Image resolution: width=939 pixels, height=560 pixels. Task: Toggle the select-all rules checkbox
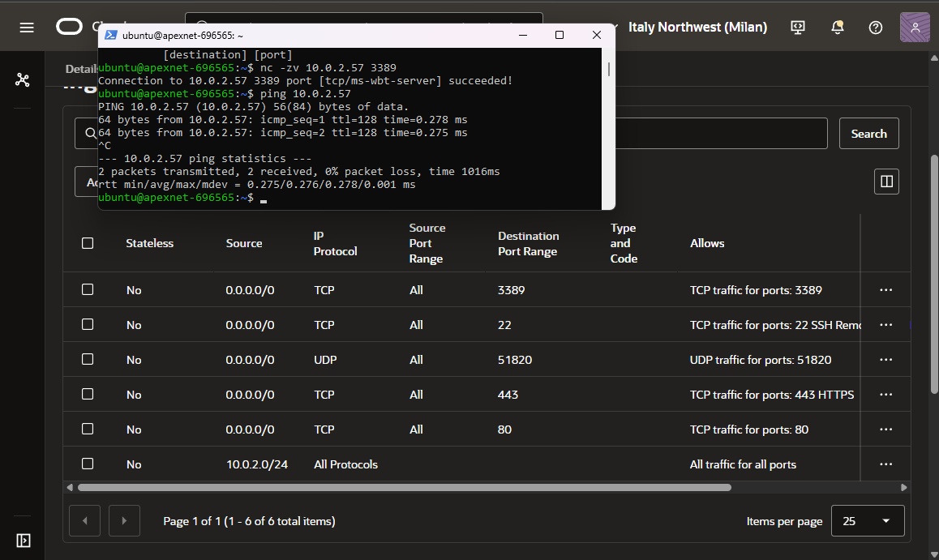click(x=88, y=243)
